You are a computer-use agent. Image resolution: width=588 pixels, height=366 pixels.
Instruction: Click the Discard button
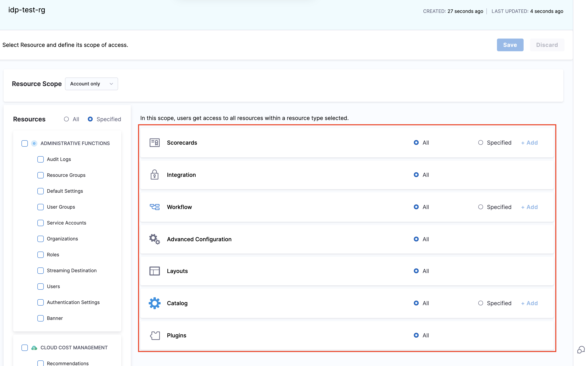click(x=547, y=45)
